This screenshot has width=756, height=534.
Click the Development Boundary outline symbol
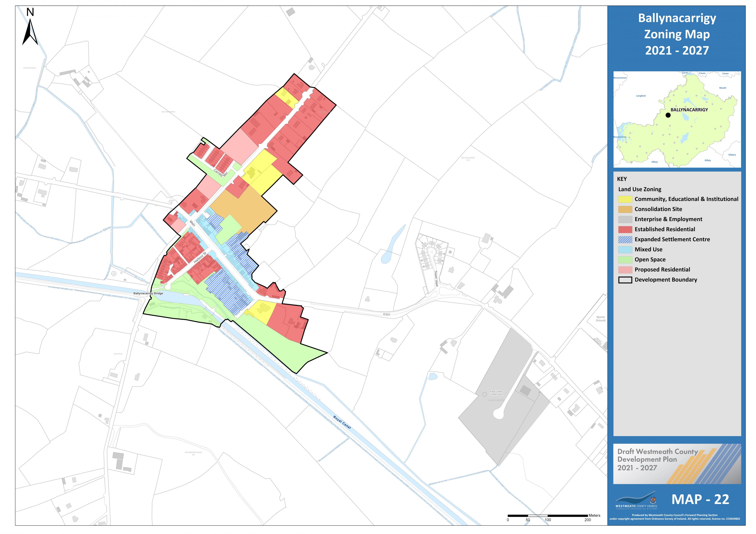tap(625, 280)
